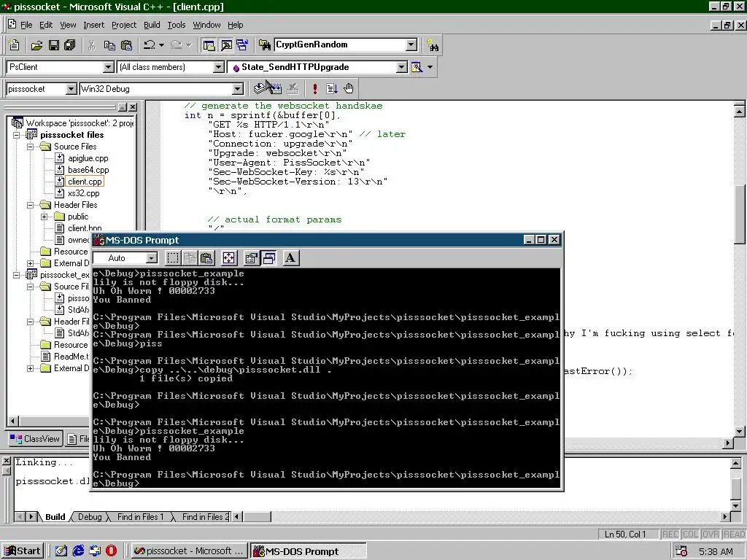Switch to the Find in Files 1 tab
747x560 pixels.
[140, 517]
